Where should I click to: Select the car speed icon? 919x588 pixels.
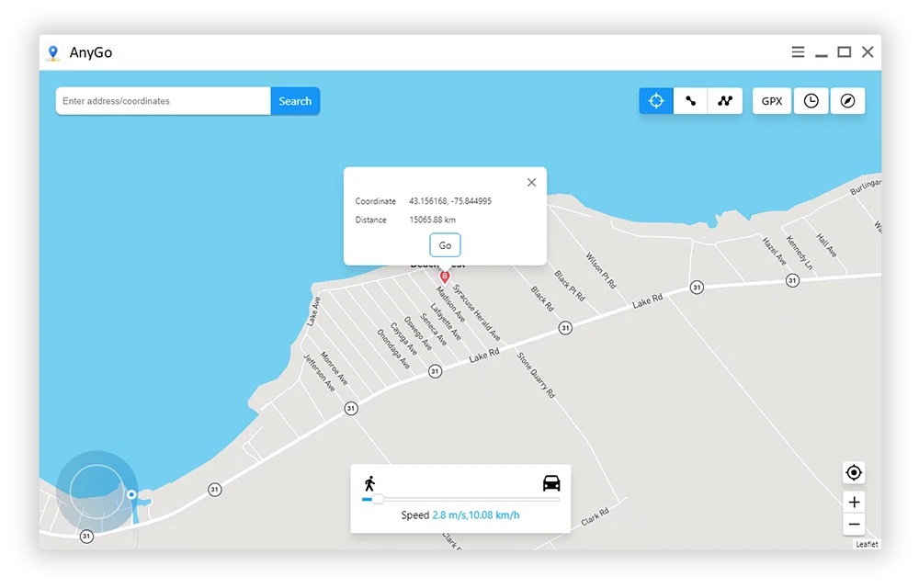(550, 483)
